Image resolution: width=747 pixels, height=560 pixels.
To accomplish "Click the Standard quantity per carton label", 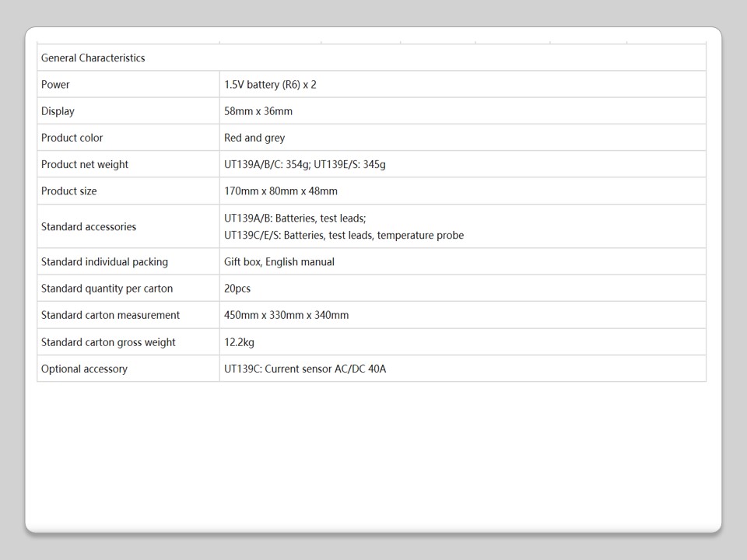I will click(x=107, y=288).
